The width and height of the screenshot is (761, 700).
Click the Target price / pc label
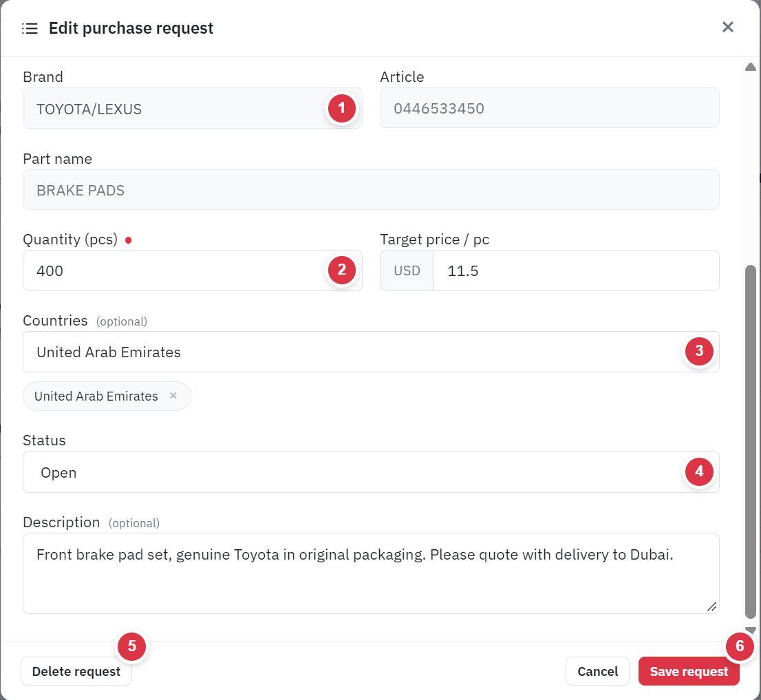434,240
